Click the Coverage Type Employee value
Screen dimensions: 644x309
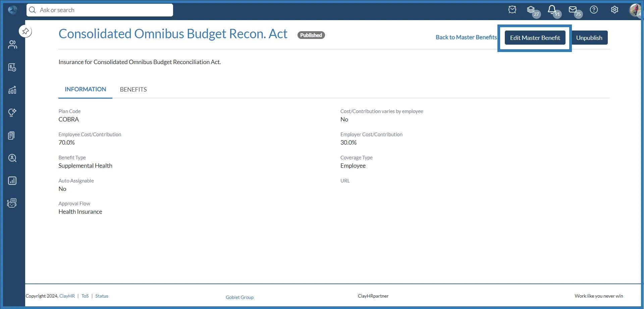click(x=353, y=166)
